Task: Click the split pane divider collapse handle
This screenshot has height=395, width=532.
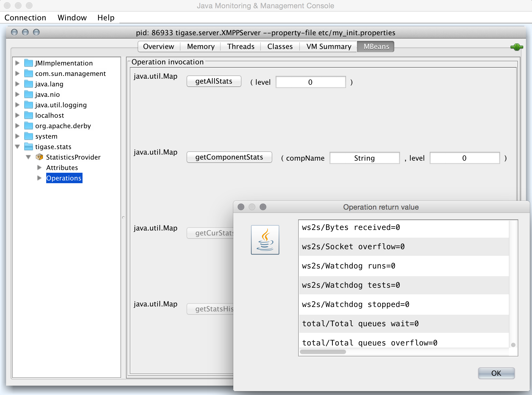Action: (x=124, y=217)
